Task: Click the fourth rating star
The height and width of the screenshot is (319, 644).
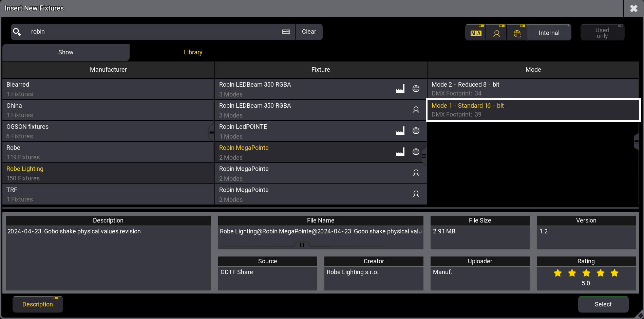Action: [600, 273]
